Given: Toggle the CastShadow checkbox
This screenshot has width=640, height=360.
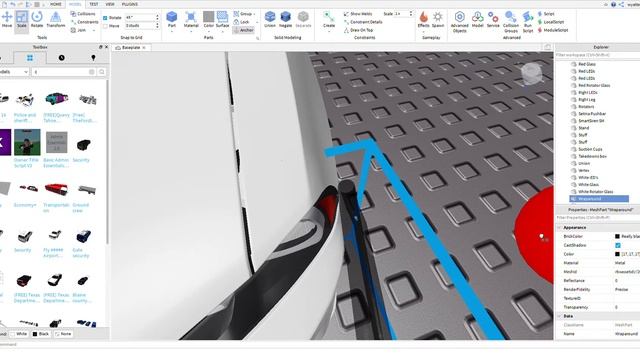Looking at the screenshot, I should click(x=618, y=245).
